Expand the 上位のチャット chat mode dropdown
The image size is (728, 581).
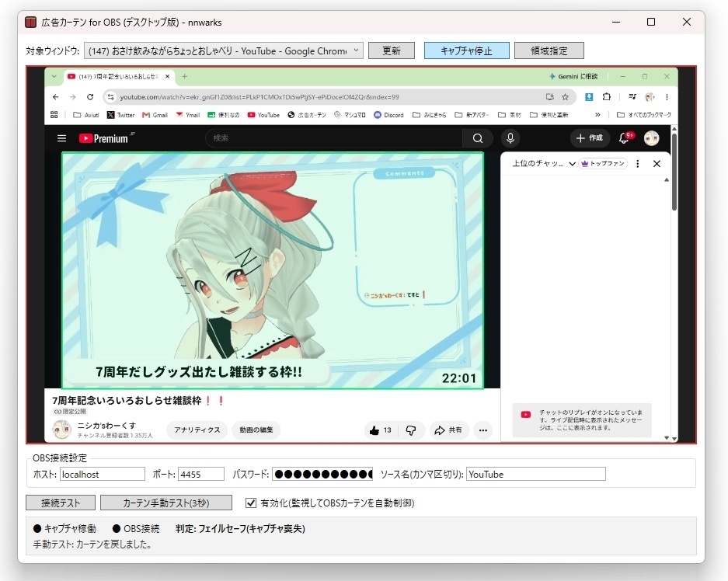[544, 163]
